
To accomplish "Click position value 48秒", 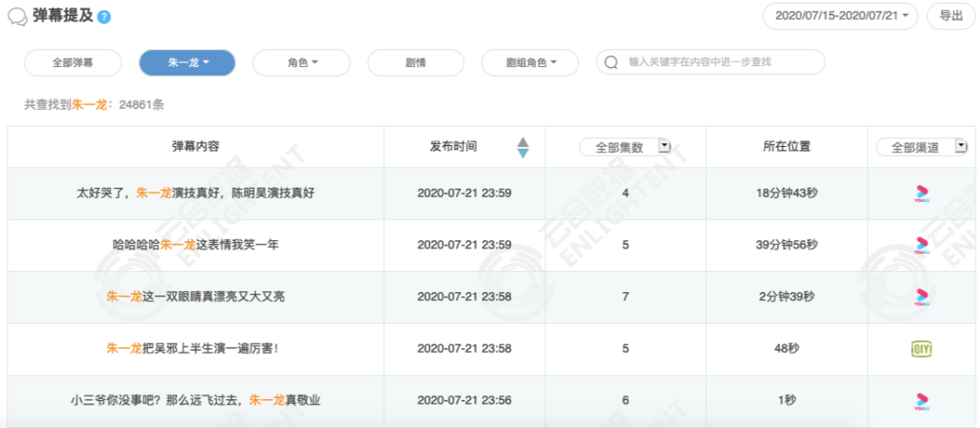I will (787, 348).
